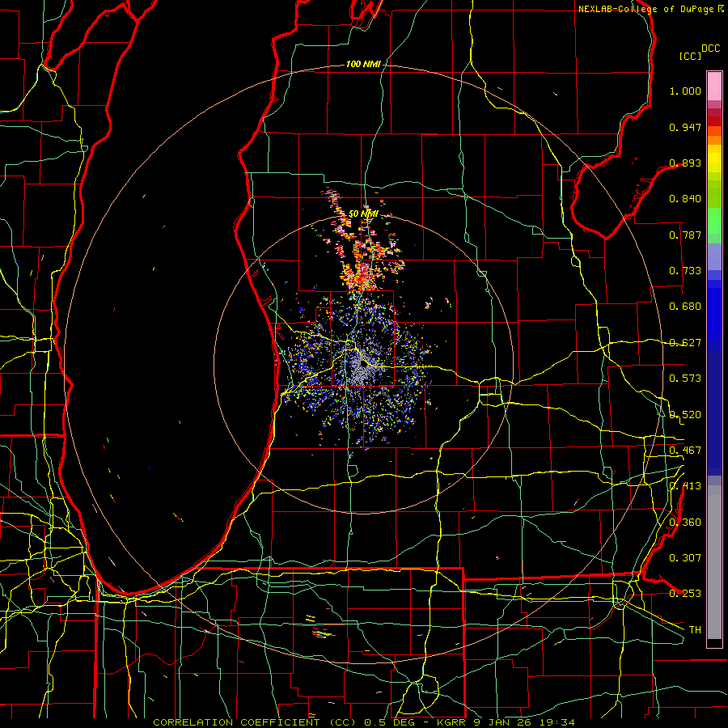Click the 0.307 legend value
Image resolution: width=728 pixels, height=728 pixels.
tap(685, 558)
